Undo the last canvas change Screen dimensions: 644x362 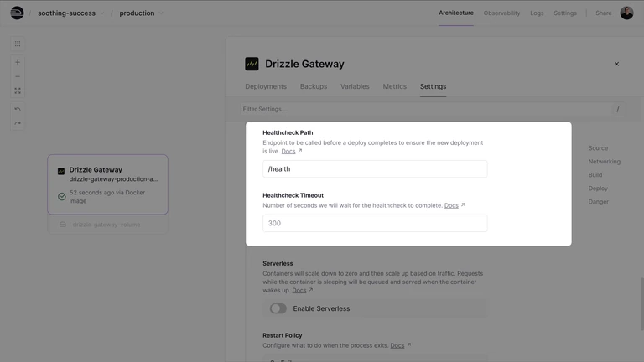click(x=18, y=109)
